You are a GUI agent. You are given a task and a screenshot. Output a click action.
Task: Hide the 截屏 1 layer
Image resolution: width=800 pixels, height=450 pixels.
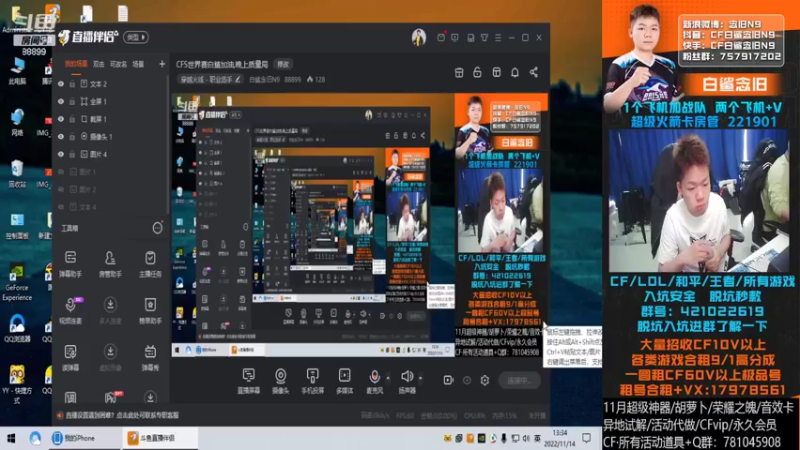pyautogui.click(x=61, y=119)
